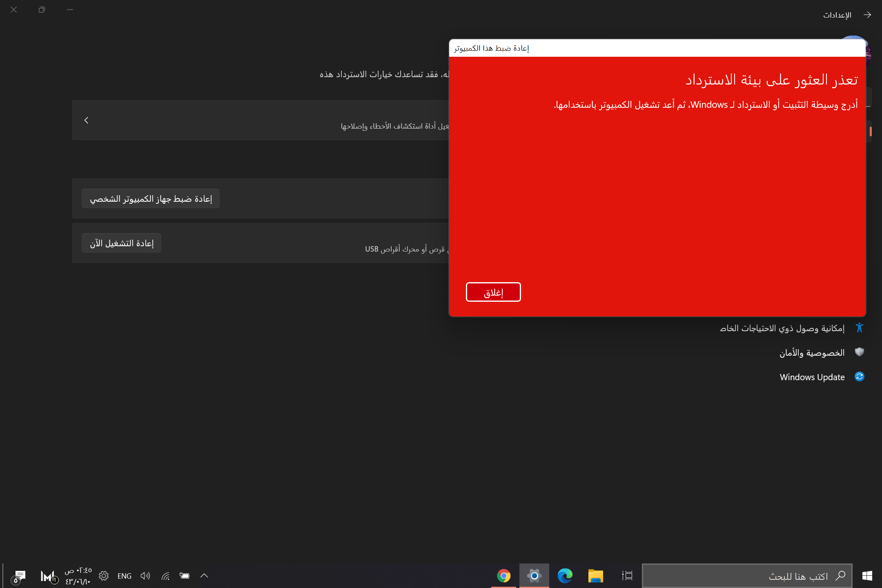Open File Explorer from taskbar
The image size is (882, 588).
[x=595, y=576]
